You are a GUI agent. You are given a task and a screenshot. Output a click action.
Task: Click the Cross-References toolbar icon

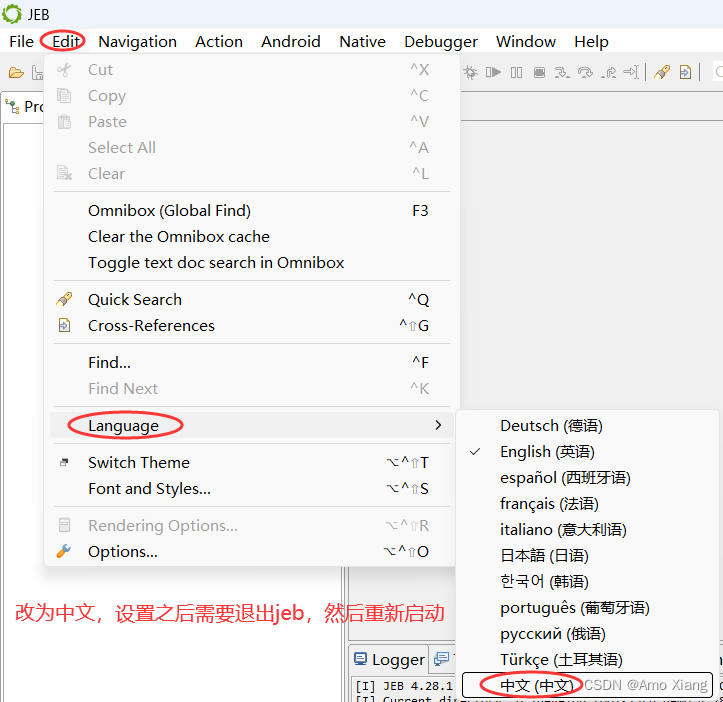point(685,72)
